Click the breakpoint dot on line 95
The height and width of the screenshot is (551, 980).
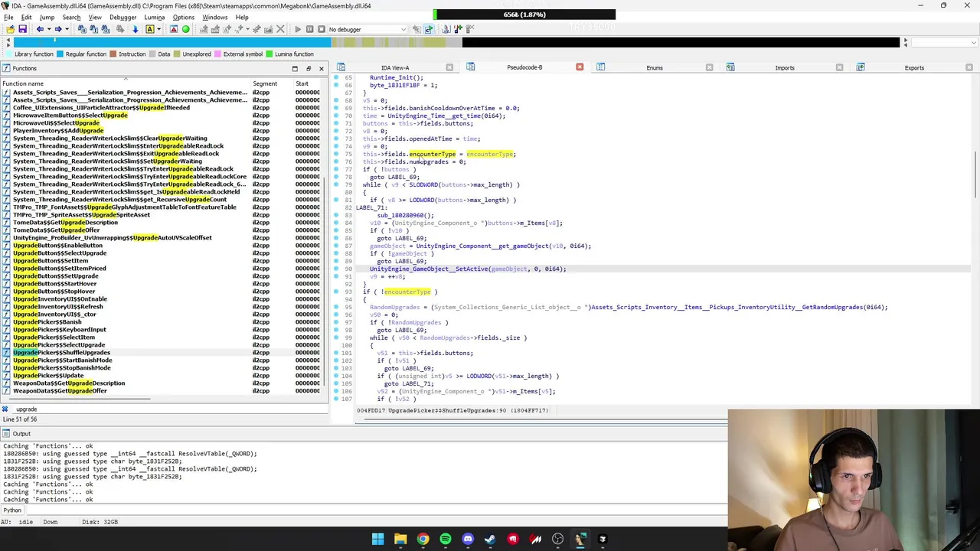(x=336, y=307)
